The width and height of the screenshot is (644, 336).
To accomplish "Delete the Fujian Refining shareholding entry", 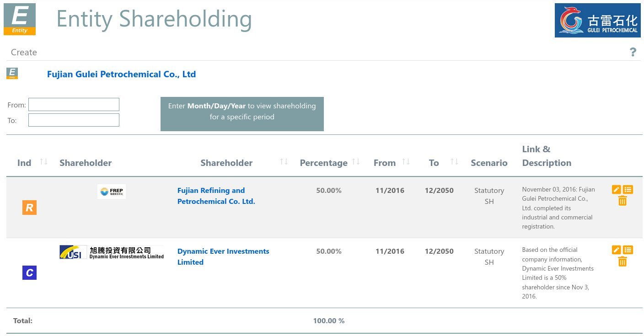I will [622, 201].
